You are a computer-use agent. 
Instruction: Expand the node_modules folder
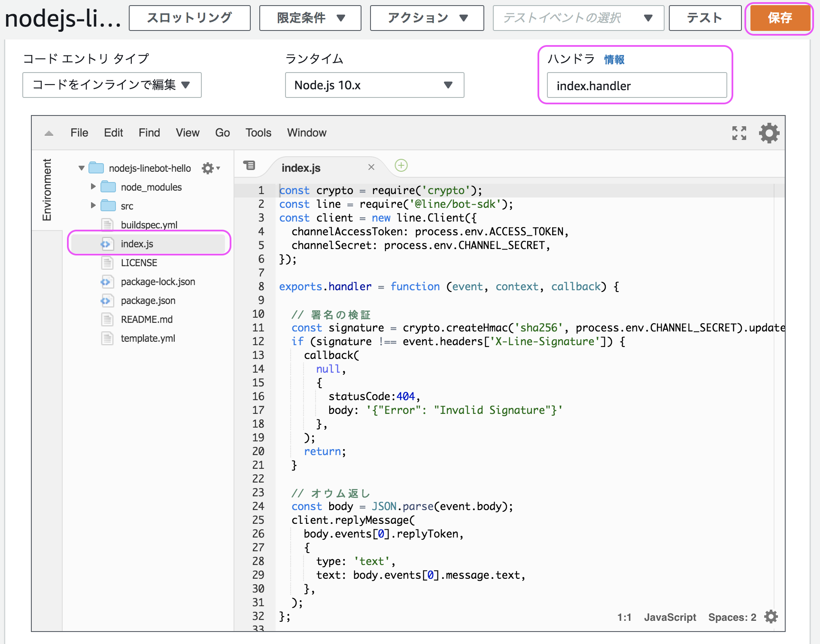[x=93, y=186]
